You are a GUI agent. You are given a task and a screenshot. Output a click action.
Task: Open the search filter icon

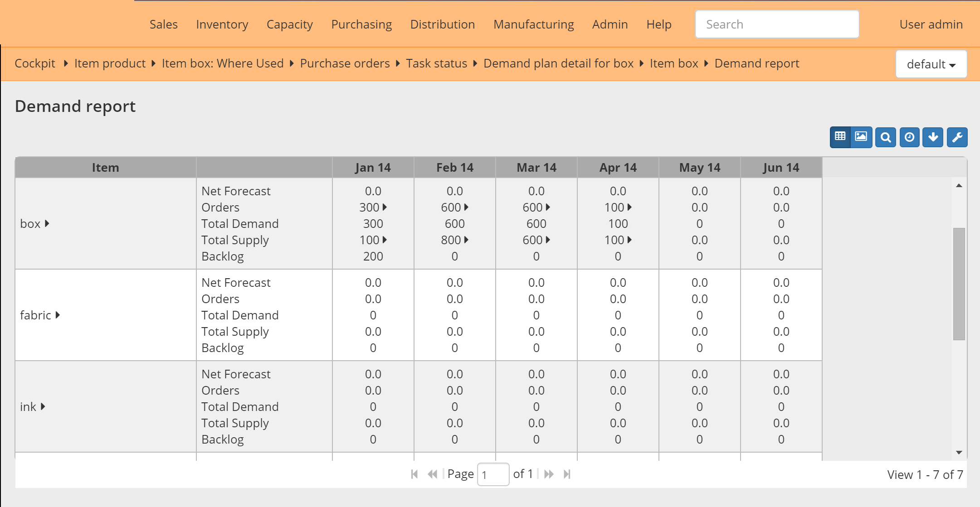(x=885, y=137)
